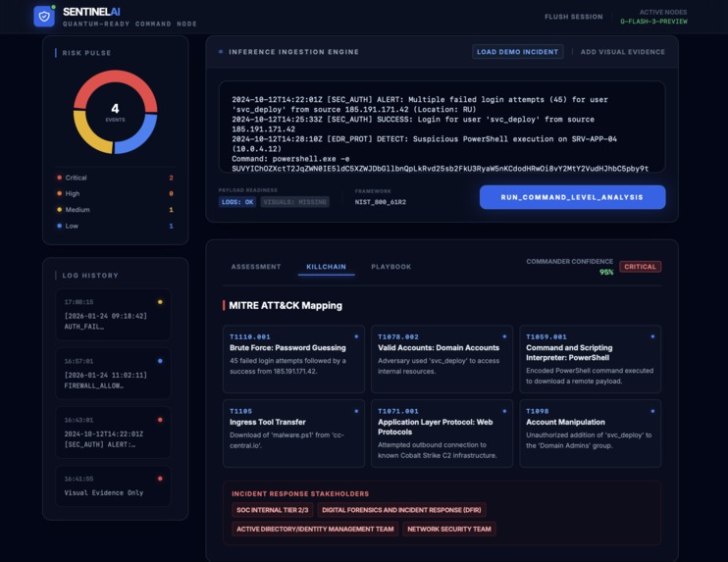Click the DFIR stakeholder tag
The width and height of the screenshot is (728, 562).
point(401,510)
